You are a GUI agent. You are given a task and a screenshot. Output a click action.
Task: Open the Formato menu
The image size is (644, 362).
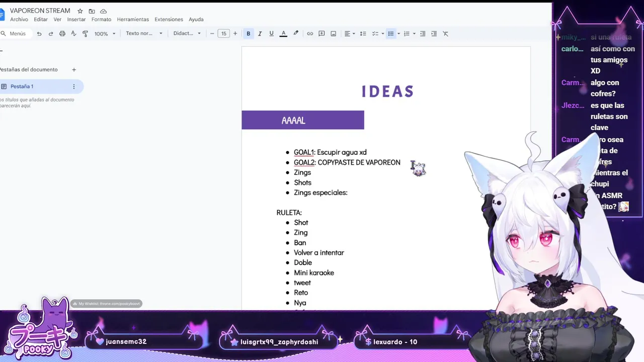pos(101,20)
